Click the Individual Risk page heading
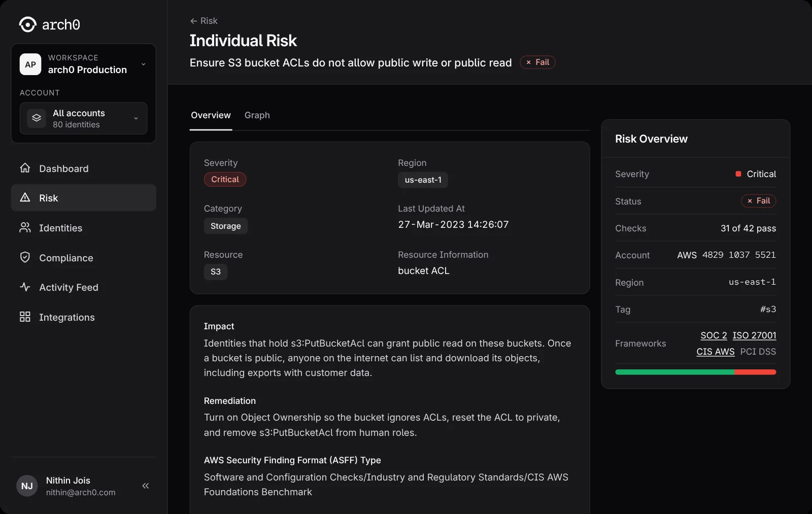Screen dimensions: 812x514 (x=243, y=41)
